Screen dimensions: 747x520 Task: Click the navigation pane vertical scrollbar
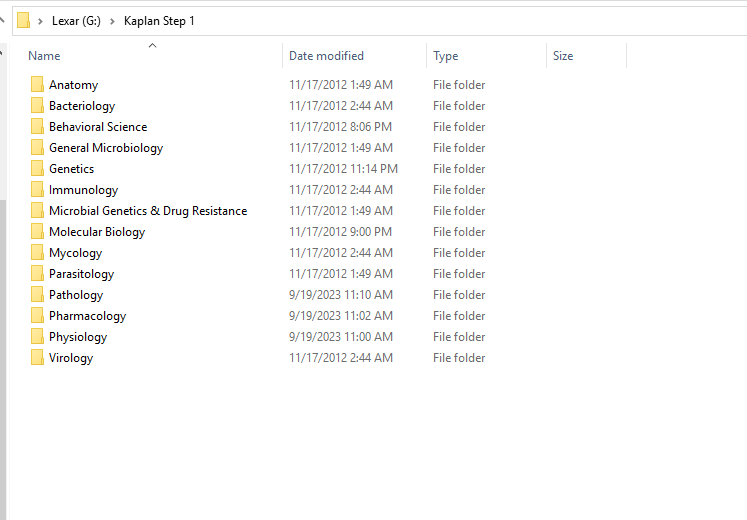3,360
